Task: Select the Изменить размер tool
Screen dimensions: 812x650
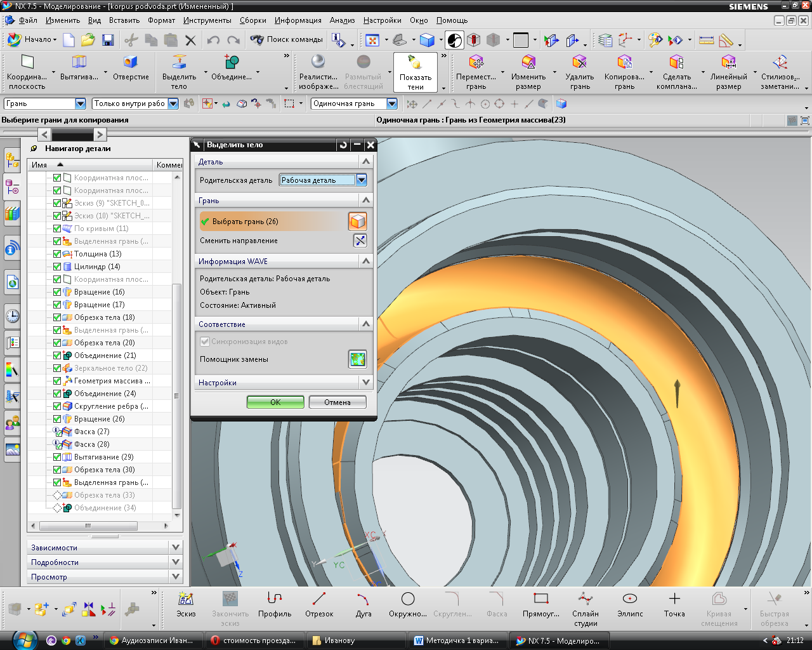Action: (x=528, y=71)
